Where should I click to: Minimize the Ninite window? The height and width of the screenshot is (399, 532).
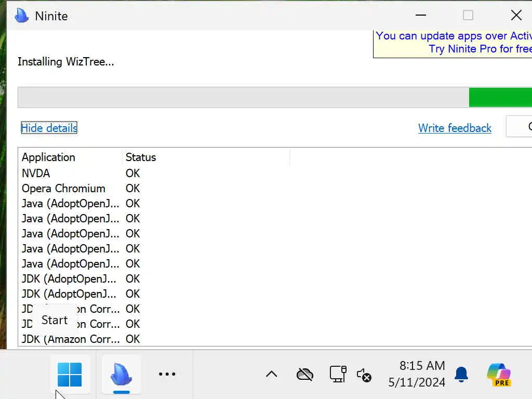[x=421, y=15]
